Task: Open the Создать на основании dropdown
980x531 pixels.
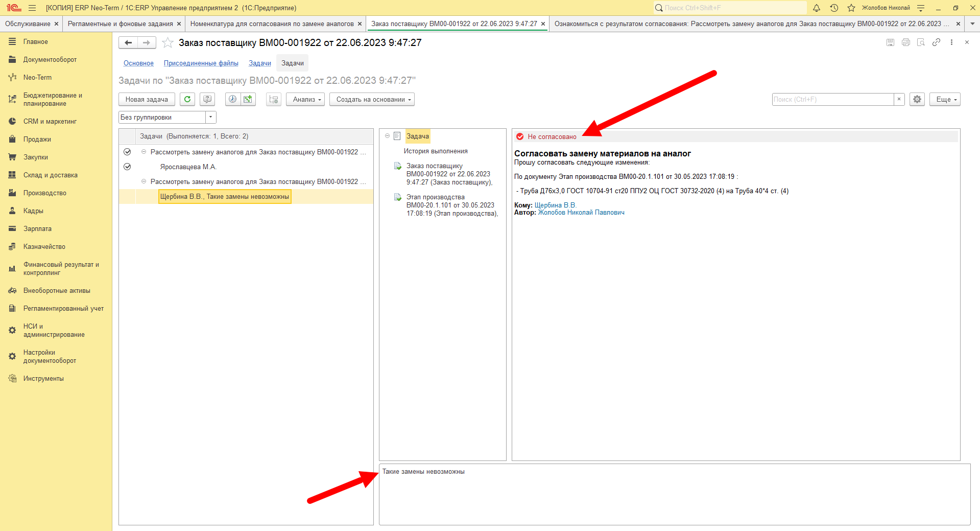Action: pyautogui.click(x=372, y=99)
